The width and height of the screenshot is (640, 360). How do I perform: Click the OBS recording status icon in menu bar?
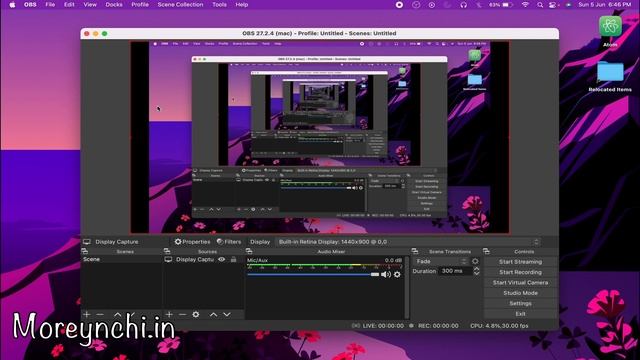click(400, 5)
